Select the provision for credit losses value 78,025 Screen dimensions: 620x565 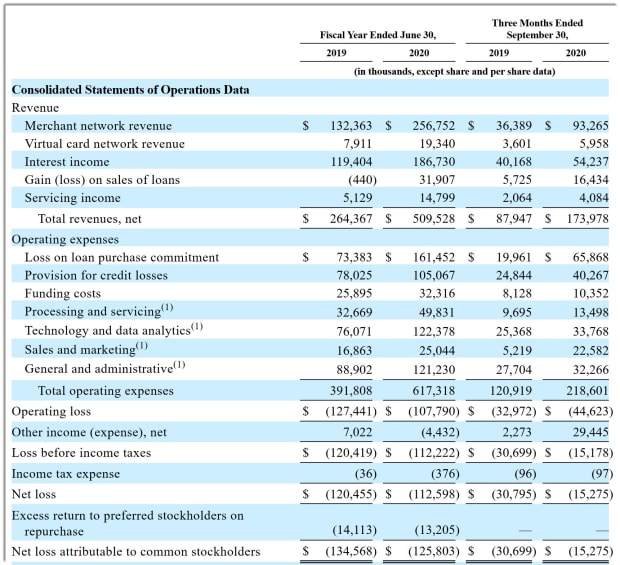[x=354, y=275]
